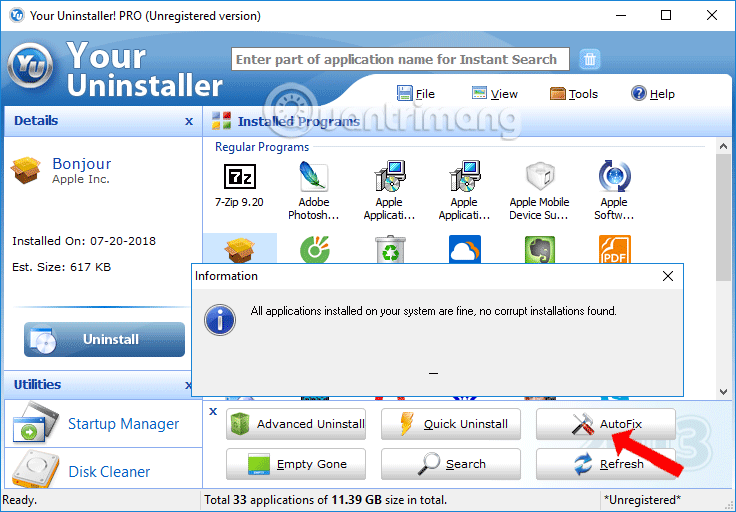Click the Total 33 applications status text
This screenshot has width=736, height=512.
(x=325, y=500)
